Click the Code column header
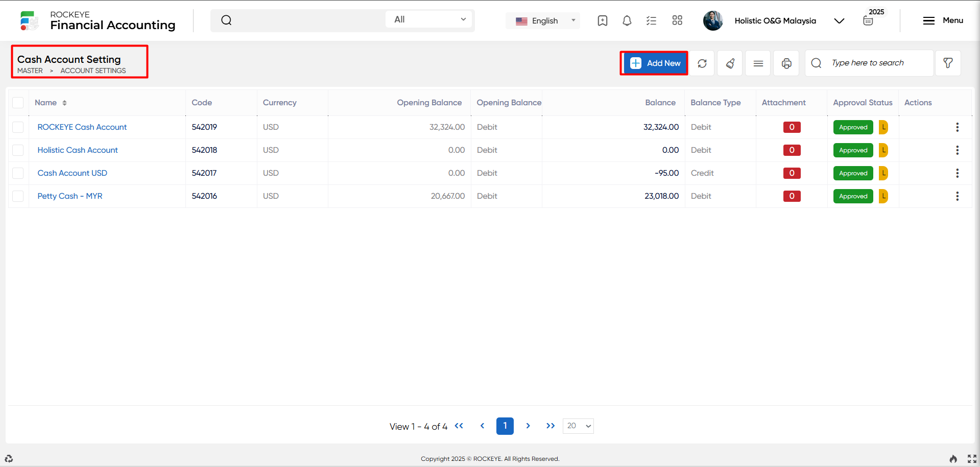Screen dimensions: 980x467 click(202, 103)
